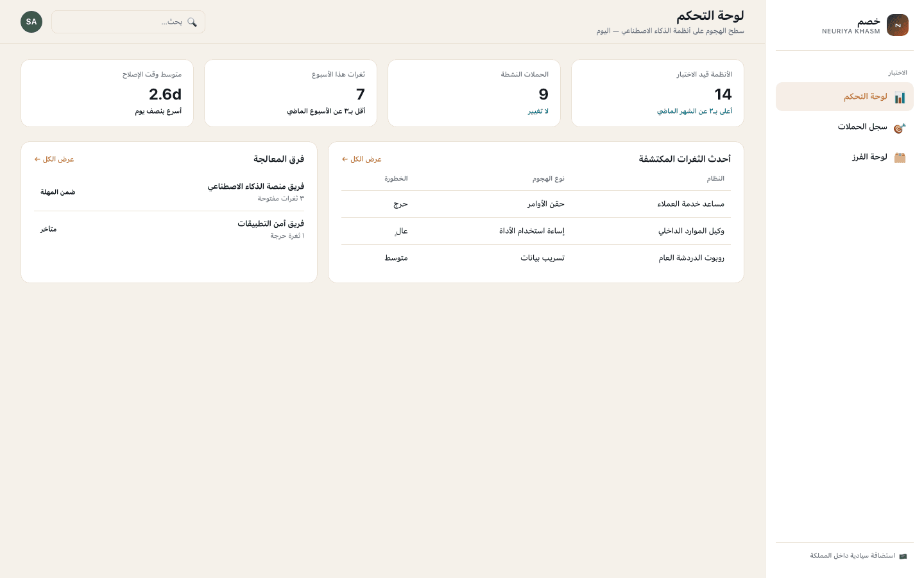924x578 pixels.
Task: Click the ٣ ثغرات مفتوحة subtext
Action: (281, 198)
